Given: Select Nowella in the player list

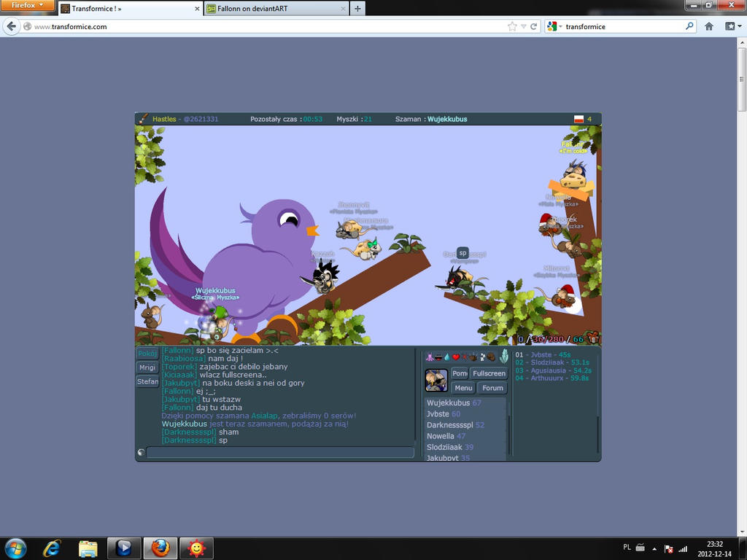Looking at the screenshot, I should point(446,436).
